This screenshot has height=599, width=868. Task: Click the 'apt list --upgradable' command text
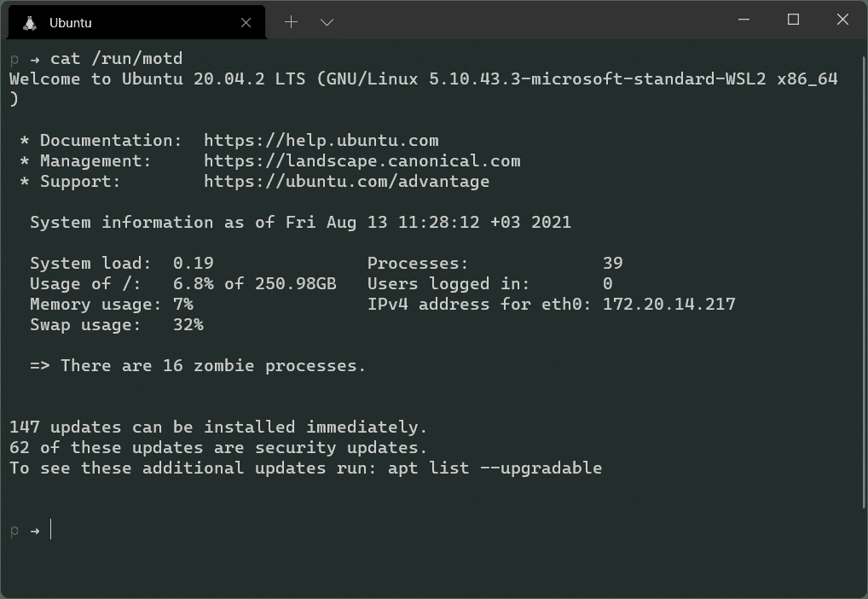click(x=495, y=468)
